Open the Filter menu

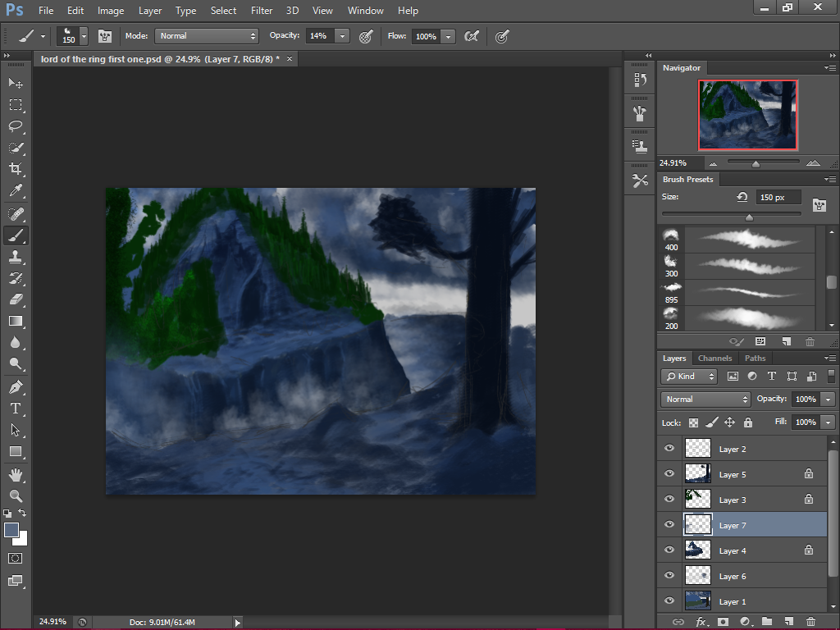262,11
